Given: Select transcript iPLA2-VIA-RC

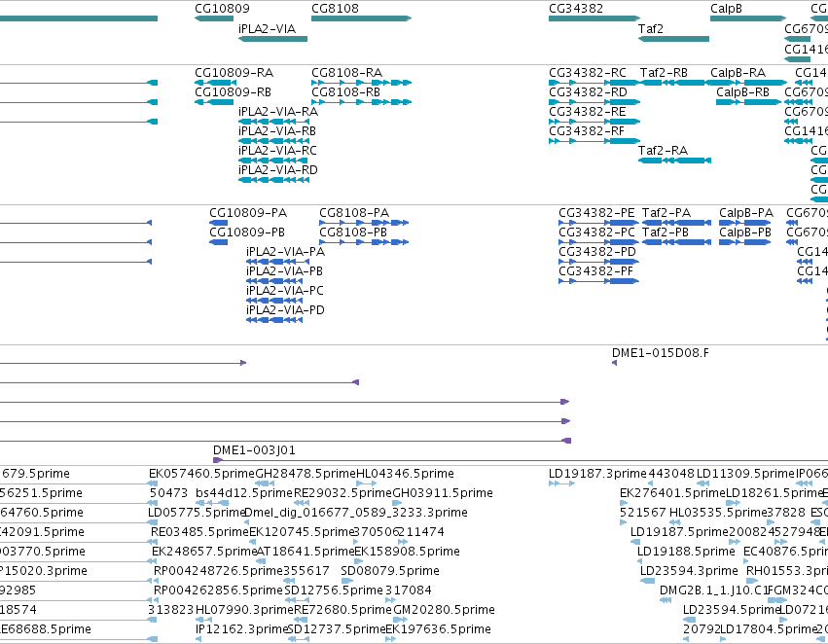Looking at the screenshot, I should click(277, 151).
